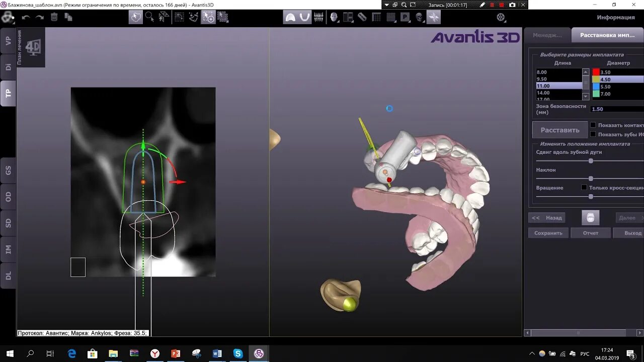Open the skull visualization tool

(419, 17)
